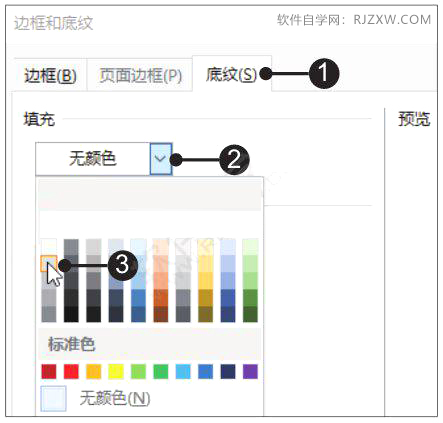
Task: Pick bright red in 标准色 row
Action: click(71, 371)
